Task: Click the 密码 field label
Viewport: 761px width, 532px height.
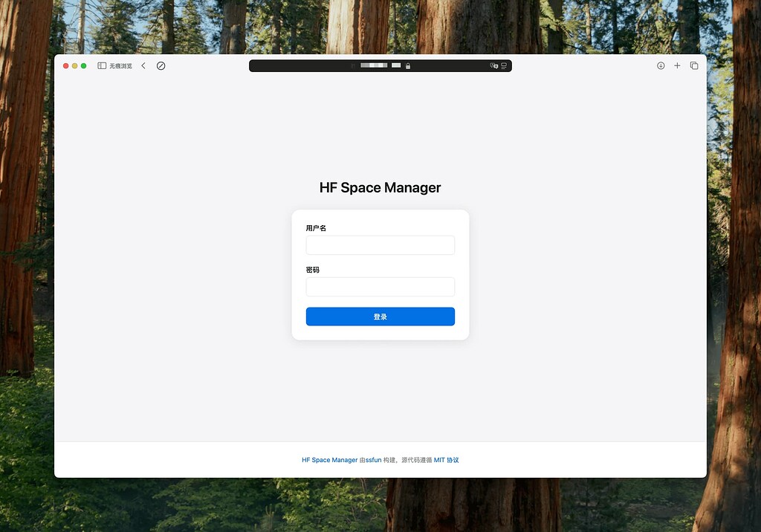Action: pos(313,270)
